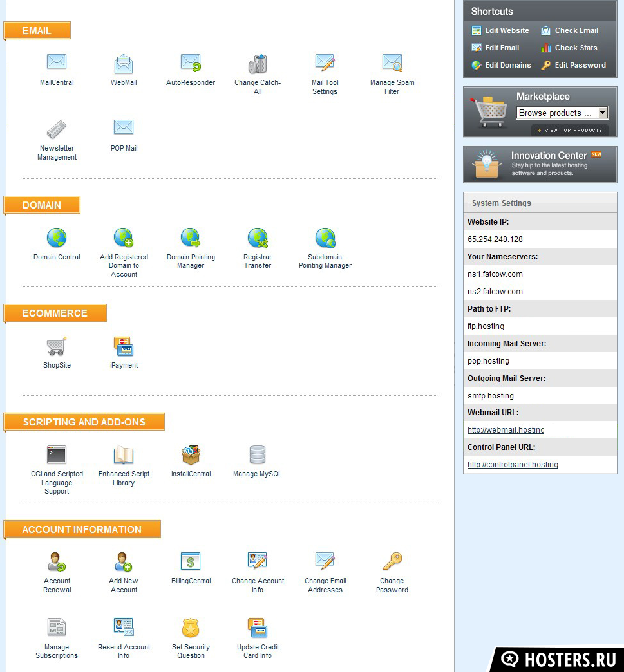624x672 pixels.
Task: Click the Registrar Transfer globe icon
Action: [x=258, y=238]
